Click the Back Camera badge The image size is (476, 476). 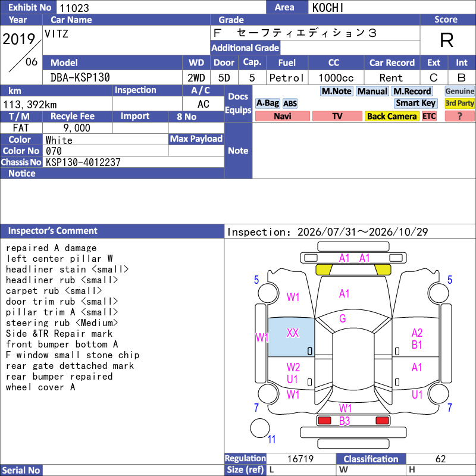click(x=392, y=116)
